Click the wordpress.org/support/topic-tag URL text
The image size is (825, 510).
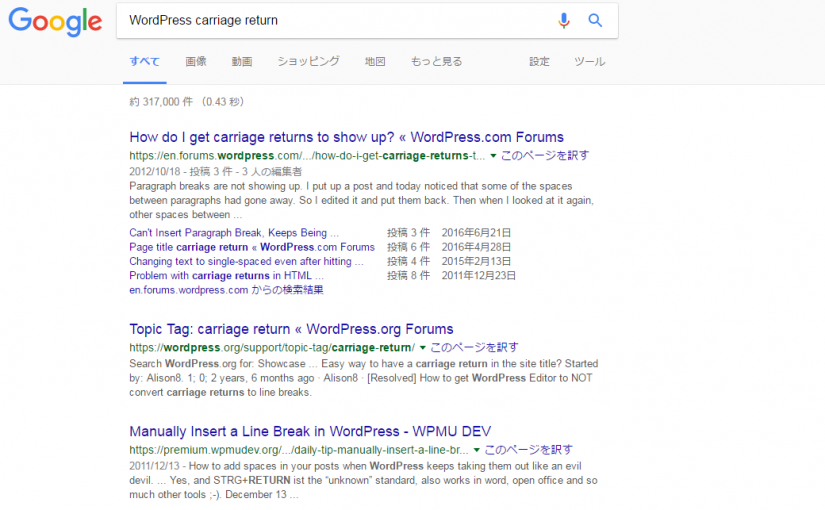272,348
